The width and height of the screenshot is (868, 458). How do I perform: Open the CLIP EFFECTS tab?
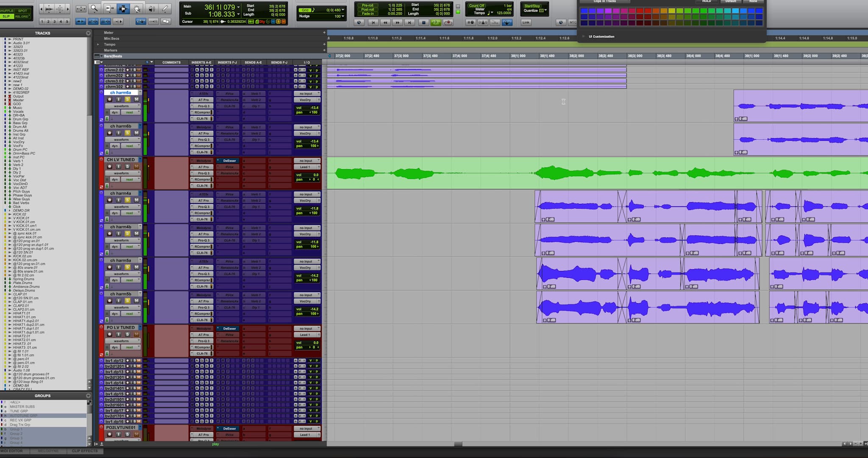coord(84,451)
